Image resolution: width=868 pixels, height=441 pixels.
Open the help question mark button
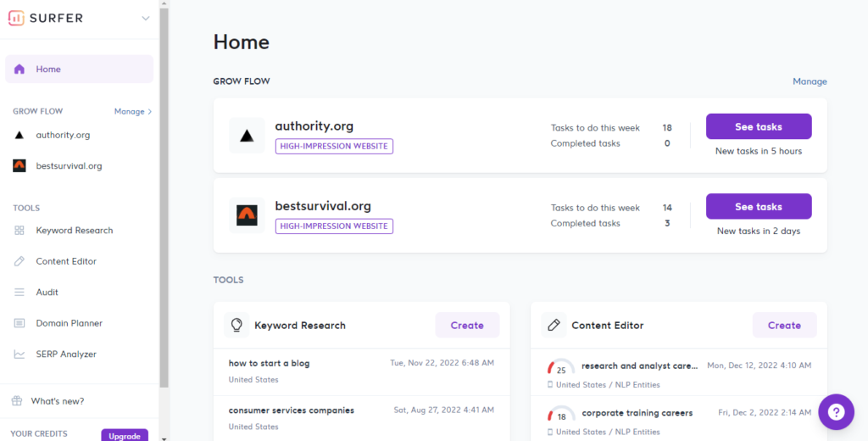coord(836,411)
